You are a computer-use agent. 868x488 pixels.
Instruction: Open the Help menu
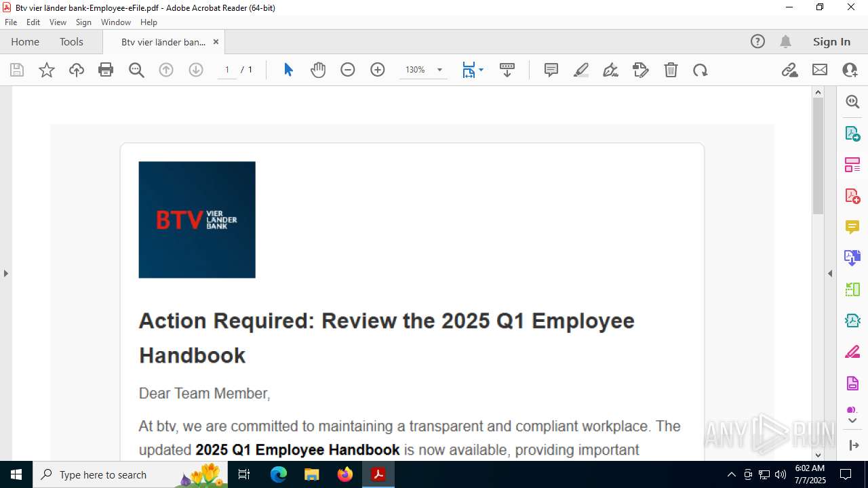149,22
